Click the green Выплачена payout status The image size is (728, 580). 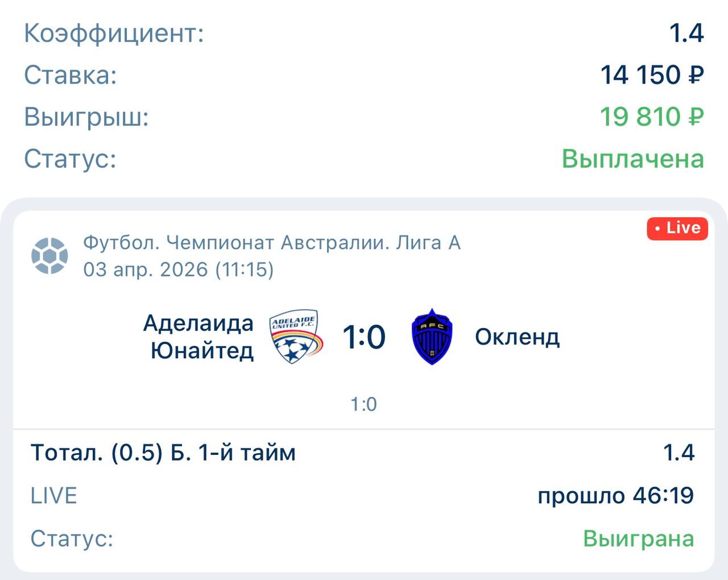[632, 159]
